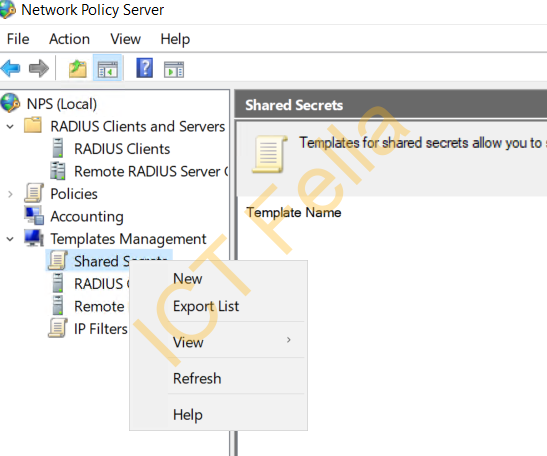This screenshot has width=547, height=456.
Task: Click the Network Policy Server title bar icon
Action: pos(8,10)
